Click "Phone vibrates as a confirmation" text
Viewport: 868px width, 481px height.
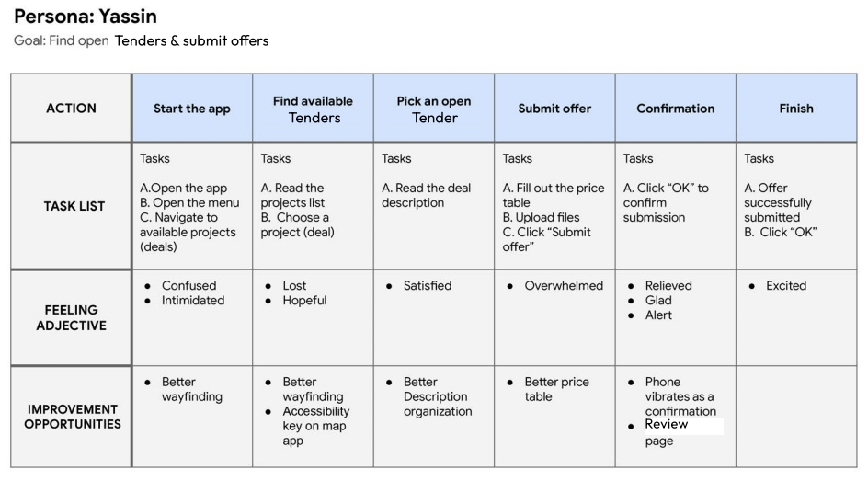click(x=680, y=396)
